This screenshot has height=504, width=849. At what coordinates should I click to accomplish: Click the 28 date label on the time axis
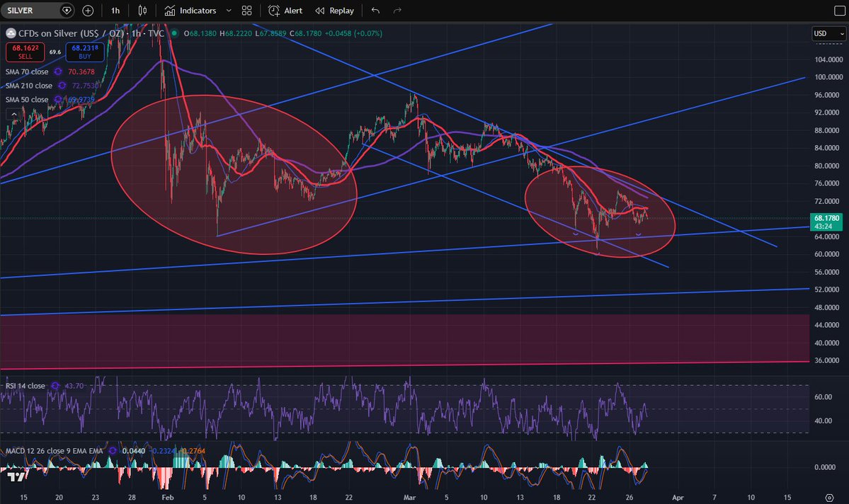(132, 498)
